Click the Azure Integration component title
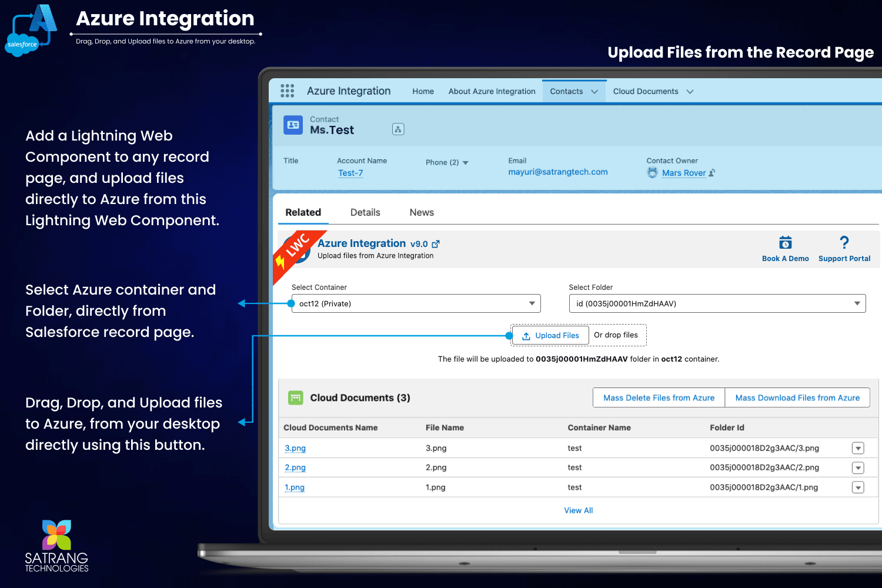Screen dimensions: 882x588 coord(362,243)
